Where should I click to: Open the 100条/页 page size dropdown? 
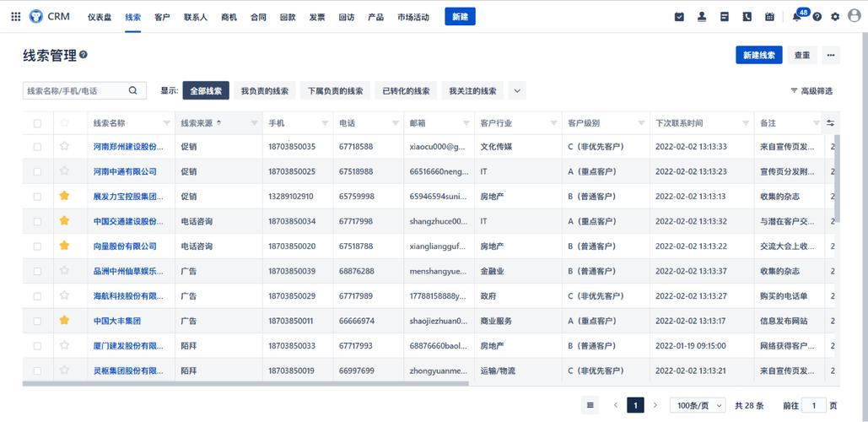pos(698,405)
